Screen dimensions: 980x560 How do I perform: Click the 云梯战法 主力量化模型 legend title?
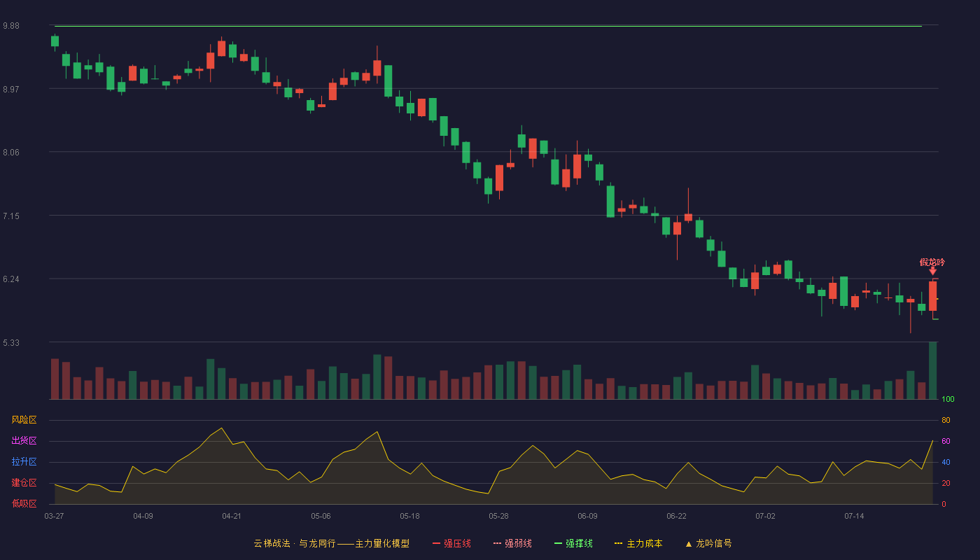click(x=331, y=544)
